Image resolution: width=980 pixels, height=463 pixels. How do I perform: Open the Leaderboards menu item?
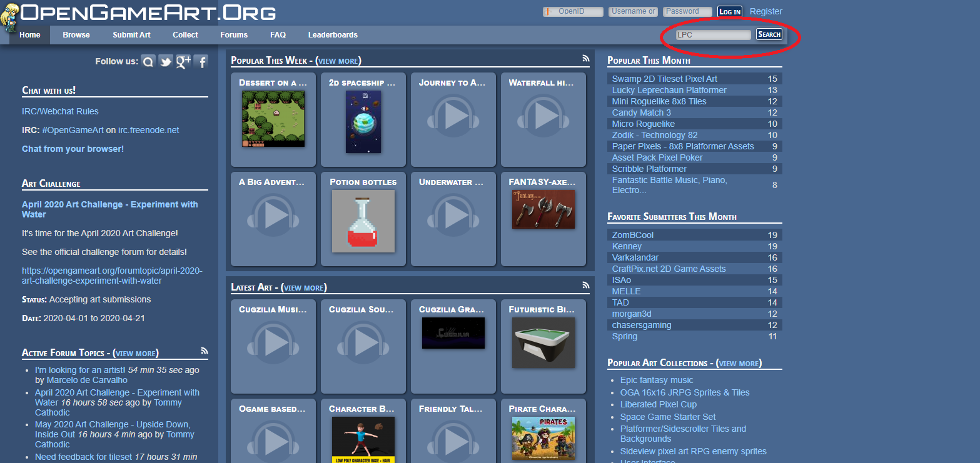tap(333, 35)
